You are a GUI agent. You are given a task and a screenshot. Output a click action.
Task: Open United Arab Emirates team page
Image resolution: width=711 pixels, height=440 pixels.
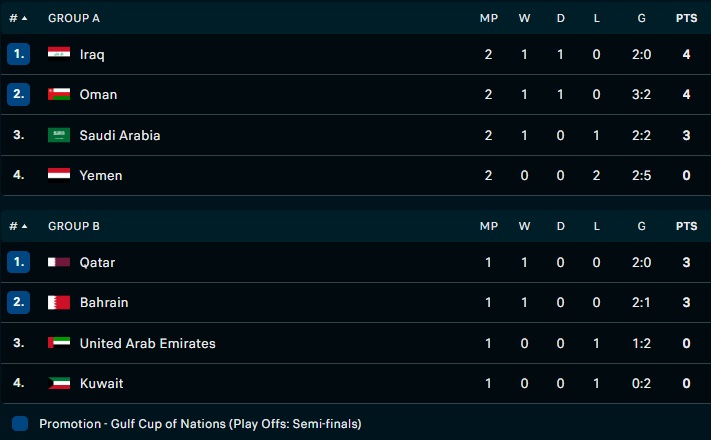147,343
